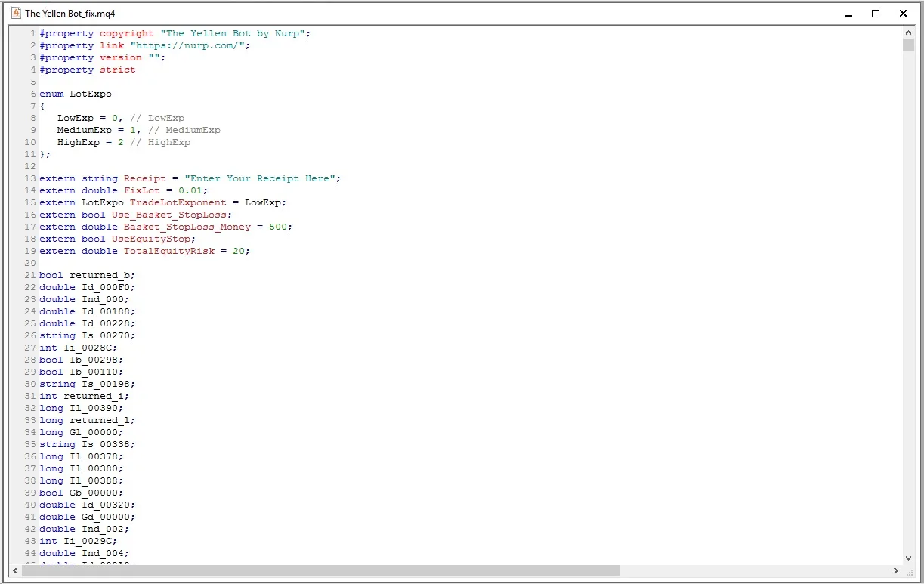Viewport: 924px width, 584px height.
Task: Click the "enum LotExpo" declaration
Action: tap(76, 94)
